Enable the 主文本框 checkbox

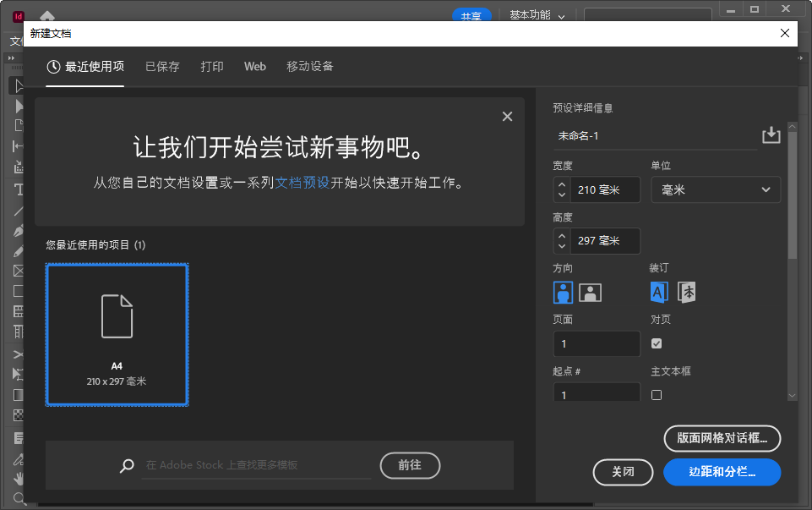pyautogui.click(x=657, y=395)
